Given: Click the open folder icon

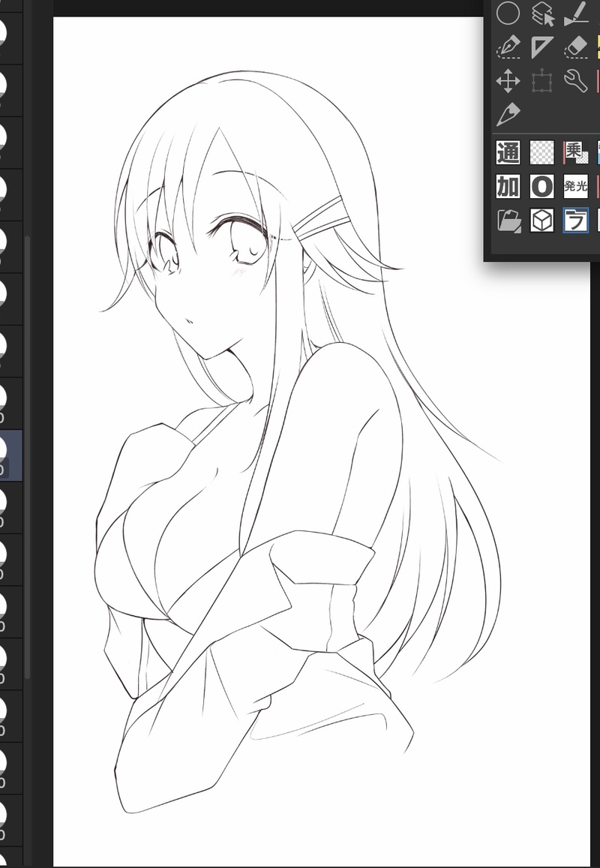Looking at the screenshot, I should click(x=508, y=221).
